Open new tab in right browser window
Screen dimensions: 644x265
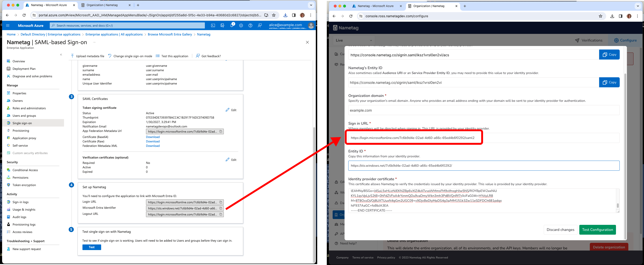[465, 6]
